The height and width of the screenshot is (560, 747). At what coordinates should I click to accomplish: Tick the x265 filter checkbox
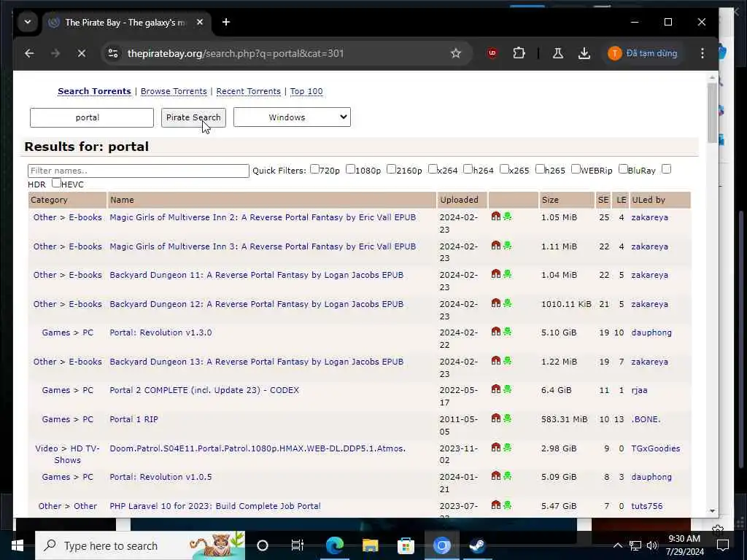click(x=504, y=169)
